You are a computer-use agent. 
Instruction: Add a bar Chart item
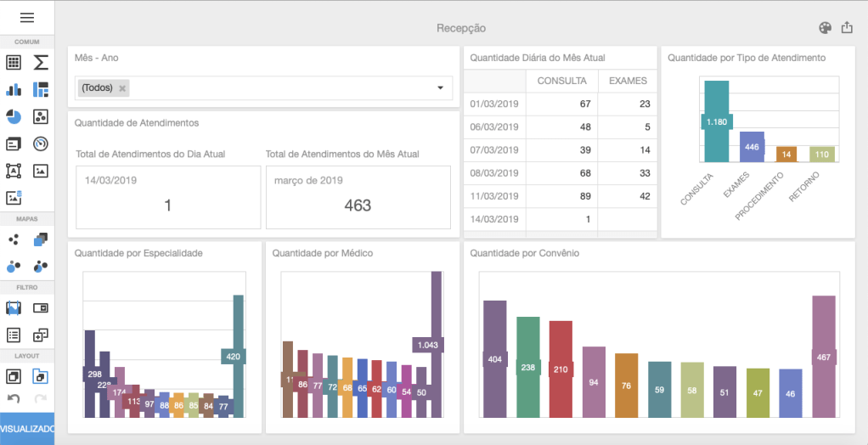(x=14, y=90)
